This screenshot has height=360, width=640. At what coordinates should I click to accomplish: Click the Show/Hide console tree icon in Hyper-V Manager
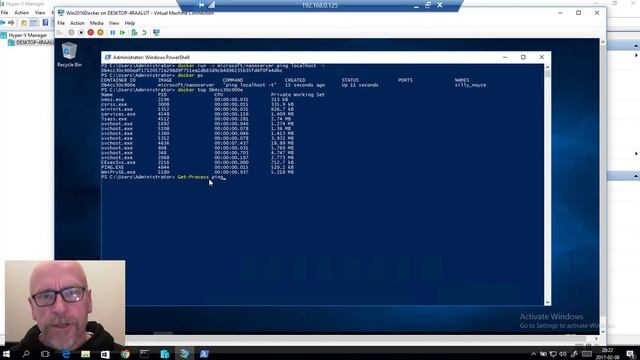pyautogui.click(x=33, y=22)
